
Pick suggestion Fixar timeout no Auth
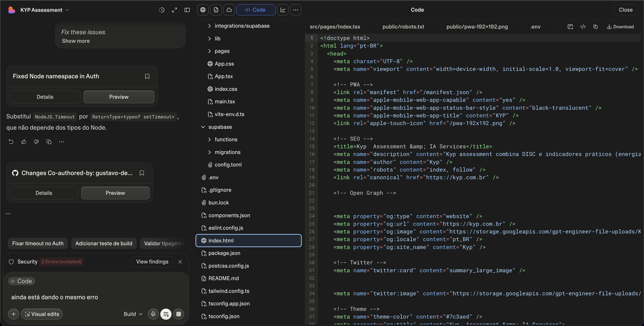click(38, 243)
